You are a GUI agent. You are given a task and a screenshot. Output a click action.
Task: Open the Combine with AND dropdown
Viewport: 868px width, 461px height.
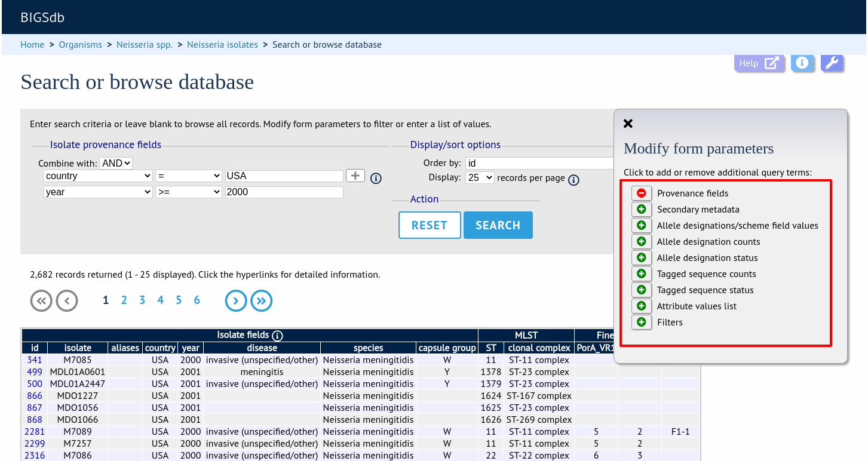[116, 163]
